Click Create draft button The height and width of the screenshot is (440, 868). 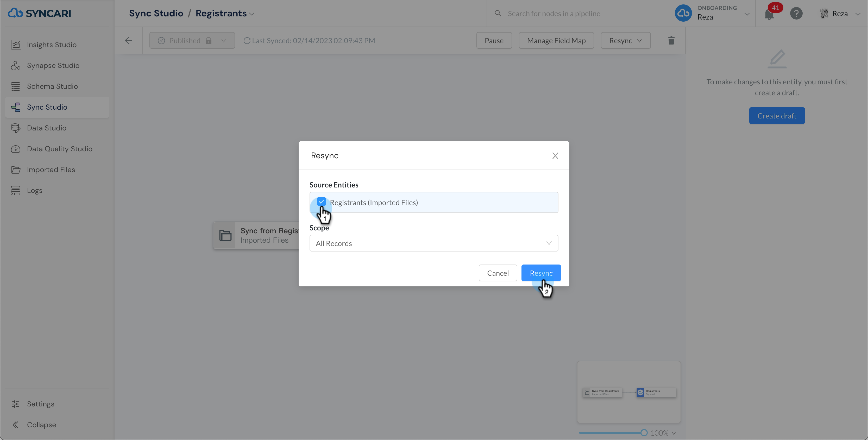(777, 116)
